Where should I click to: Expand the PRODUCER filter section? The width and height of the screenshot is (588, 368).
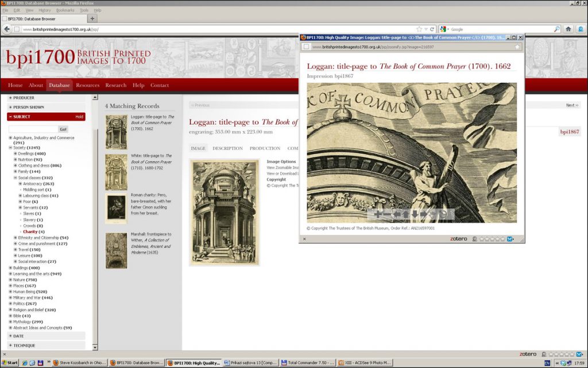click(x=10, y=98)
